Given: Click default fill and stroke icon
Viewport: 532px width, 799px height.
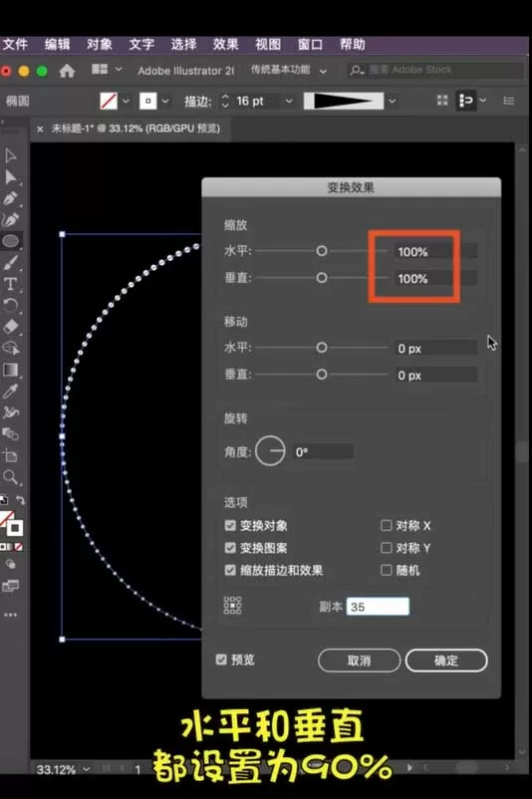Looking at the screenshot, I should pos(4,500).
